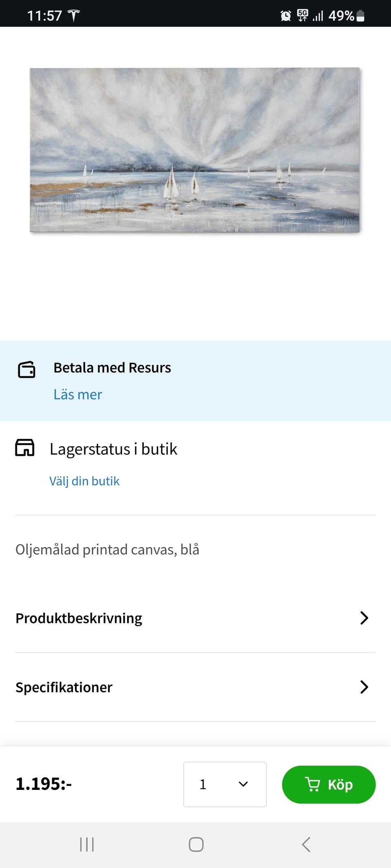Expand Produktbeskrivning section chevron
391x868 pixels.
coord(364,618)
